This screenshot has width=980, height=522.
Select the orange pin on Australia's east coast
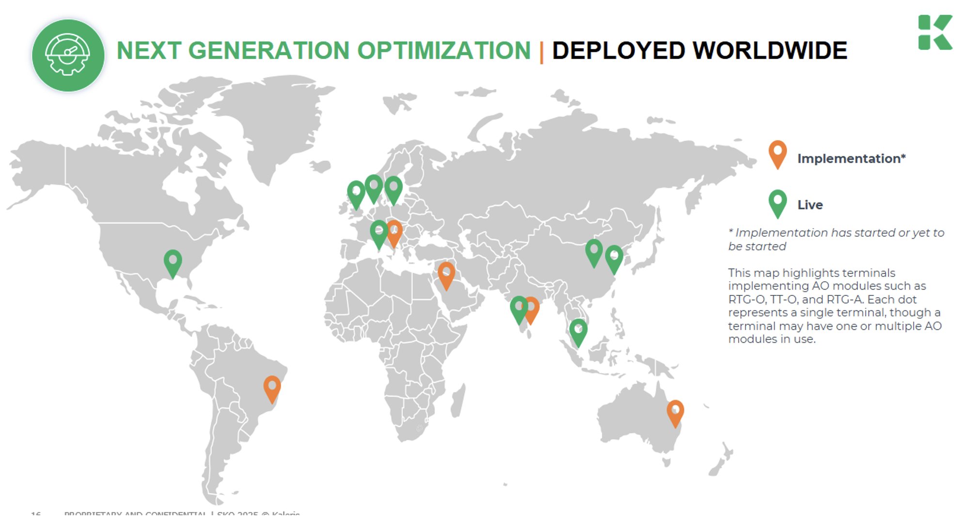(675, 412)
